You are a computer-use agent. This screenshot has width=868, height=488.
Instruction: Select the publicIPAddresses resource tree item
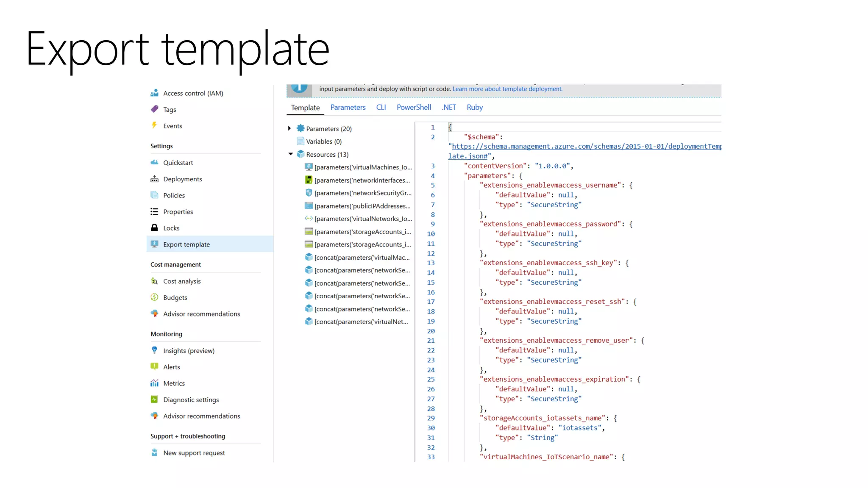tap(362, 206)
